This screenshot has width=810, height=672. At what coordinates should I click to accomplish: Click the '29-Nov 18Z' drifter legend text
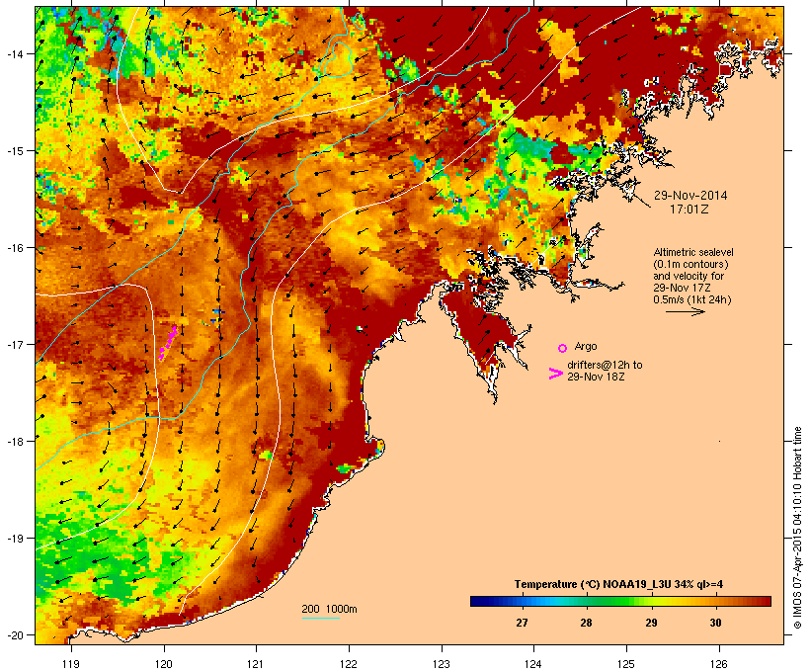point(596,377)
